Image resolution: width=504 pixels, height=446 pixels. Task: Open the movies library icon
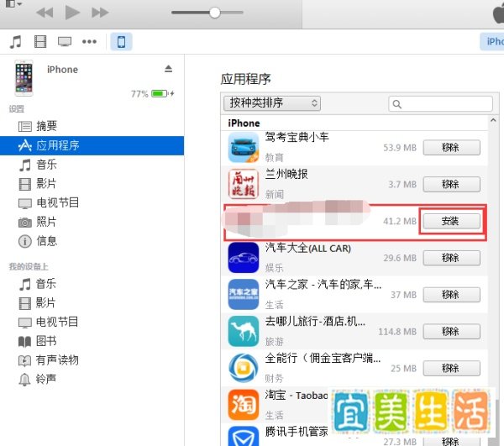[x=40, y=42]
